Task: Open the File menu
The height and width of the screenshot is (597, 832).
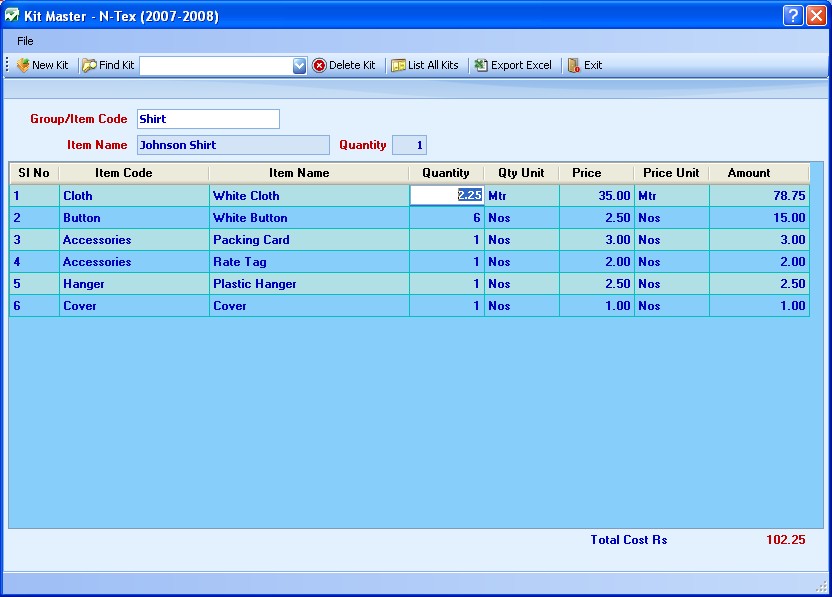Action: pyautogui.click(x=25, y=41)
